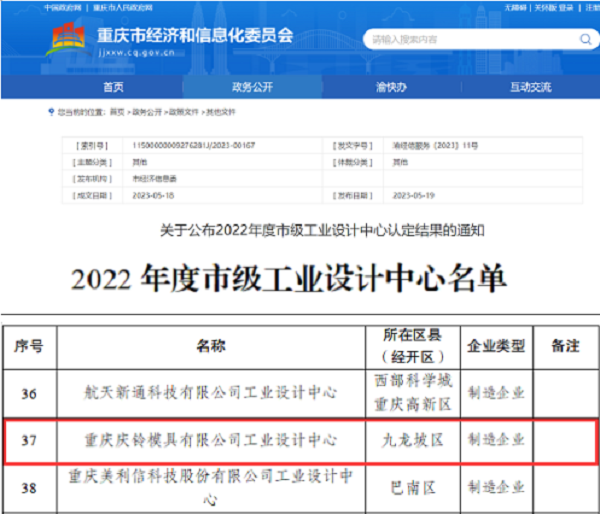Click the site title 重庆市经济和信息化委员会
600x514 pixels.
pyautogui.click(x=195, y=36)
